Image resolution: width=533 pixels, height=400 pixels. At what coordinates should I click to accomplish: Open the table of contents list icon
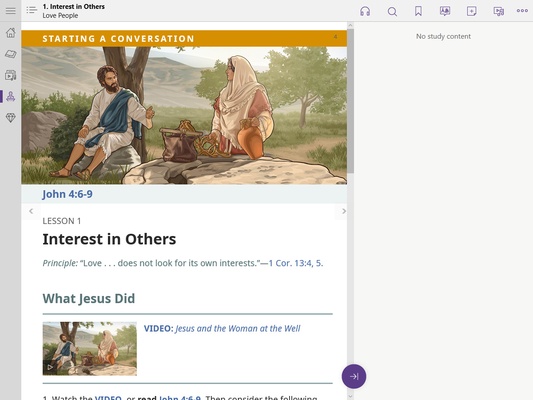pyautogui.click(x=32, y=11)
